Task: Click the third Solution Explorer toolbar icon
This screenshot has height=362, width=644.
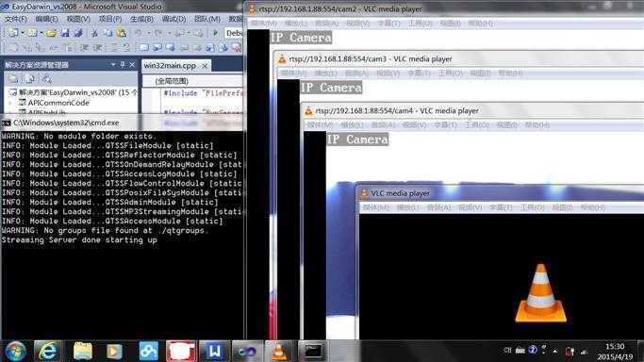Action: (47, 78)
